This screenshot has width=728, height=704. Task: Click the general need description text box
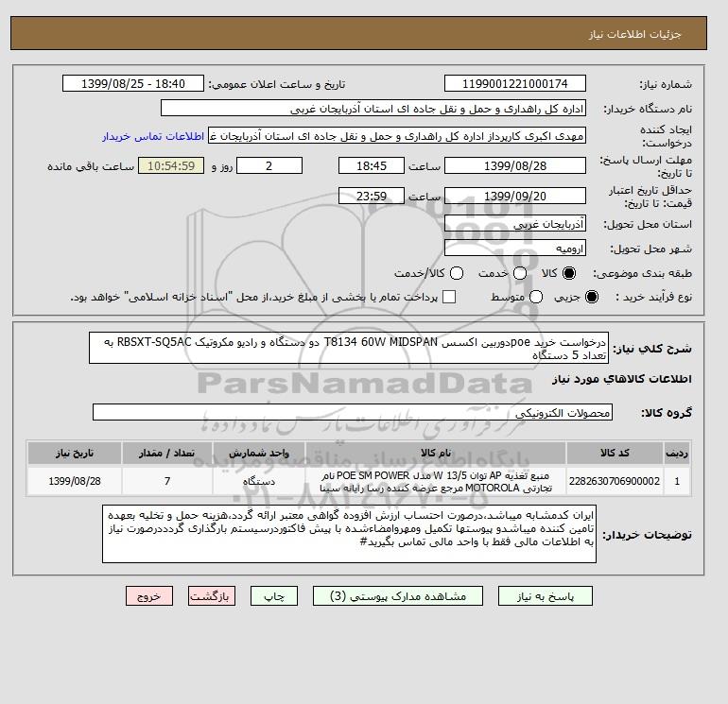tap(349, 348)
